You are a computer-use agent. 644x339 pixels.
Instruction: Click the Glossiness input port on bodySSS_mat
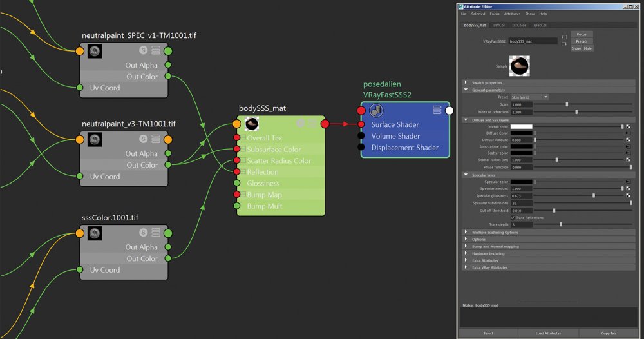[236, 183]
